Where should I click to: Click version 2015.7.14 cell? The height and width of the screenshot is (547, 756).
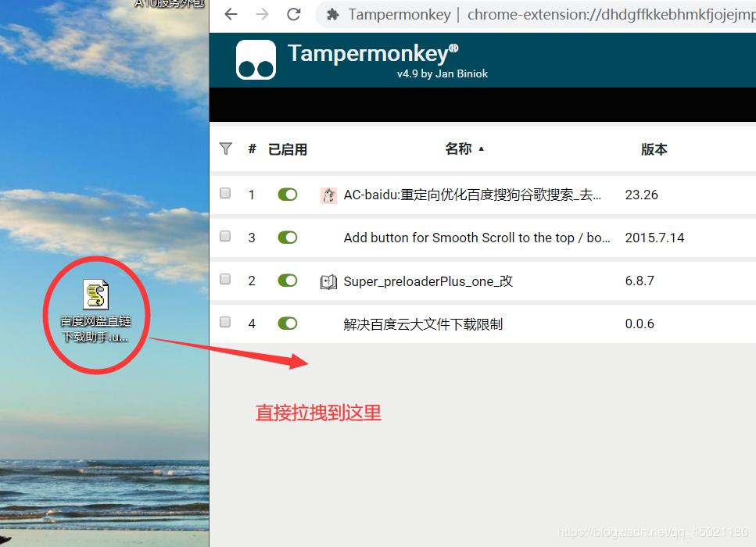click(654, 238)
